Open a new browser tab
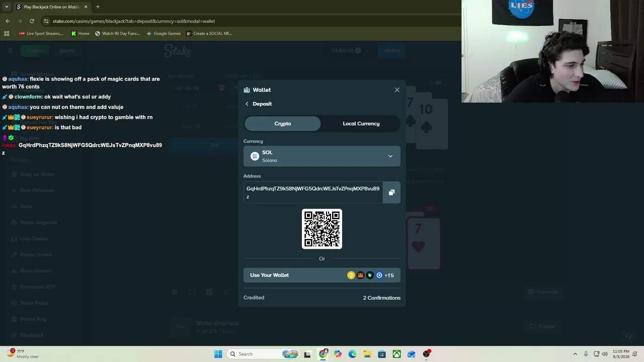The height and width of the screenshot is (362, 644). [x=98, y=7]
